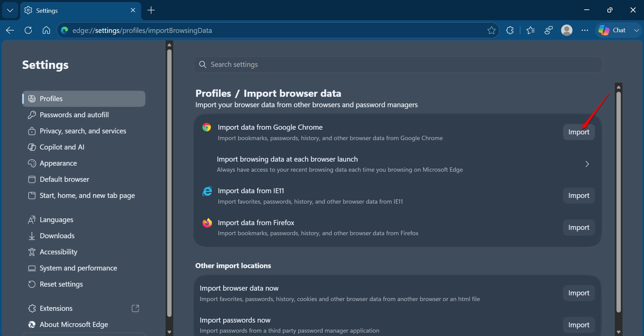The image size is (644, 336).
Task: Open Accessibility settings
Action: click(84, 252)
